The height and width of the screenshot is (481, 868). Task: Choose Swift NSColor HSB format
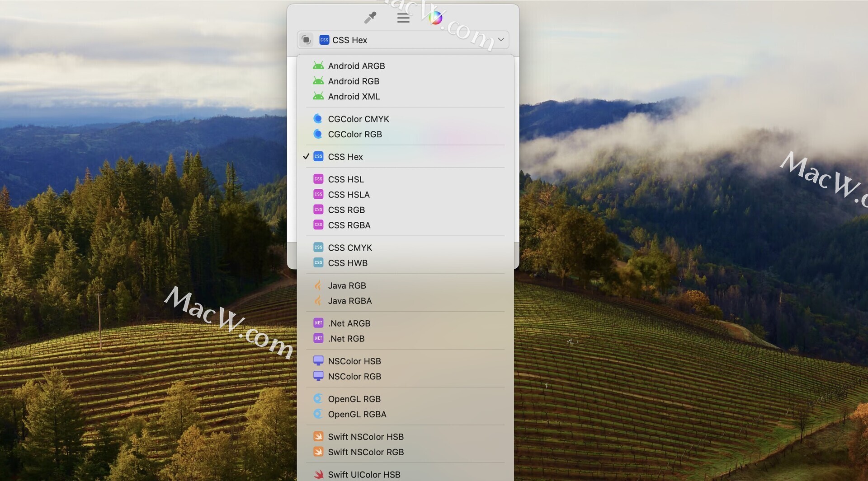(x=405, y=437)
